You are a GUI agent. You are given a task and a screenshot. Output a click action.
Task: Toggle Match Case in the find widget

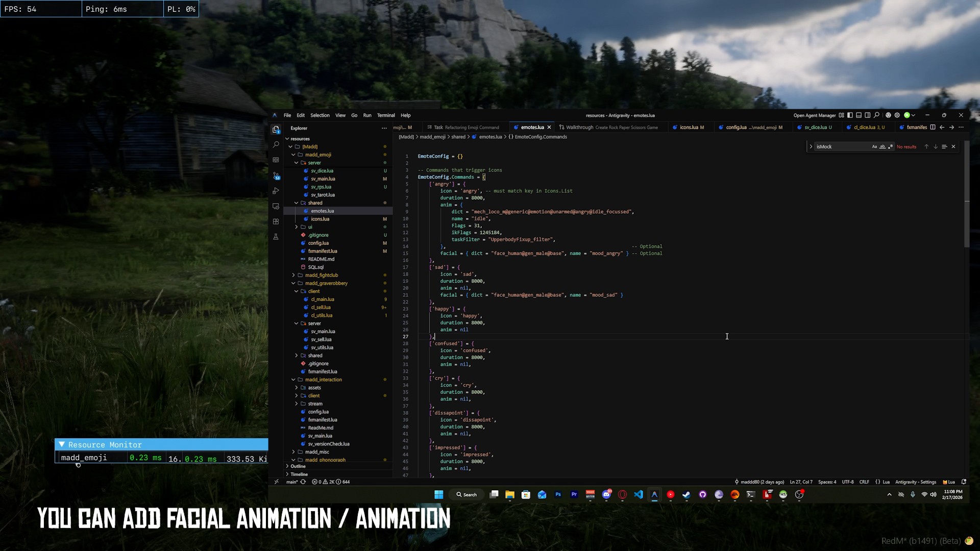click(874, 147)
